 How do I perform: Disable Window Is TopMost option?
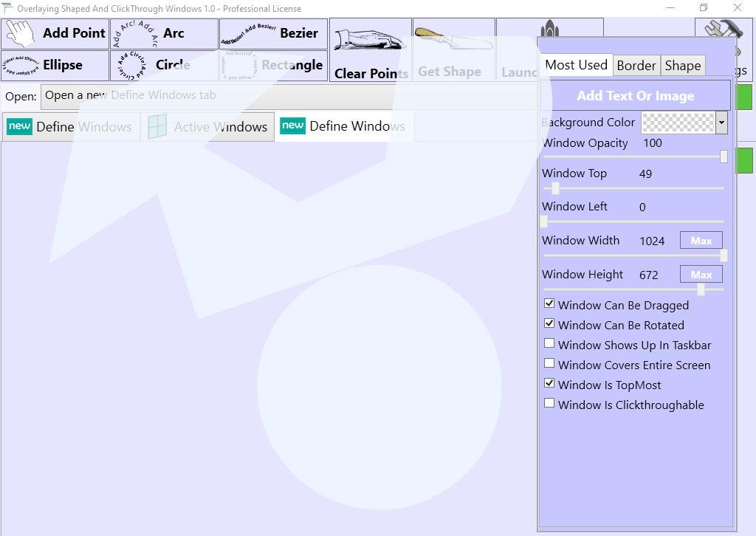click(x=549, y=383)
